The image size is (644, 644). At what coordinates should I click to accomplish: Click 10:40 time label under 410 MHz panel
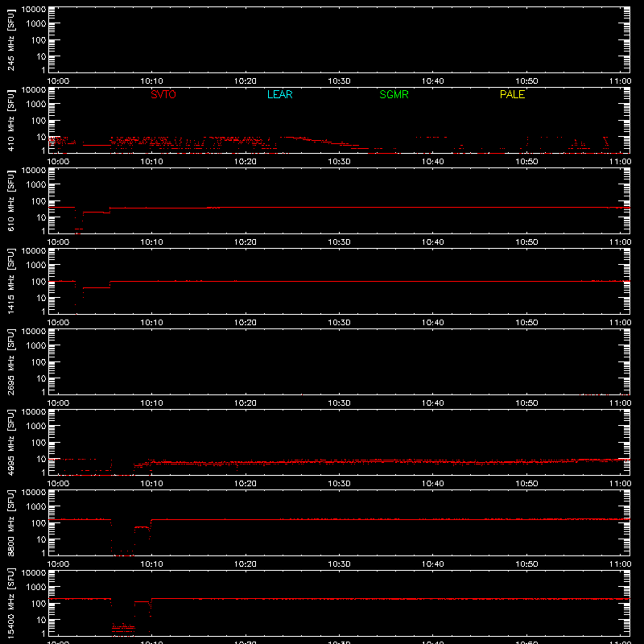tap(433, 162)
